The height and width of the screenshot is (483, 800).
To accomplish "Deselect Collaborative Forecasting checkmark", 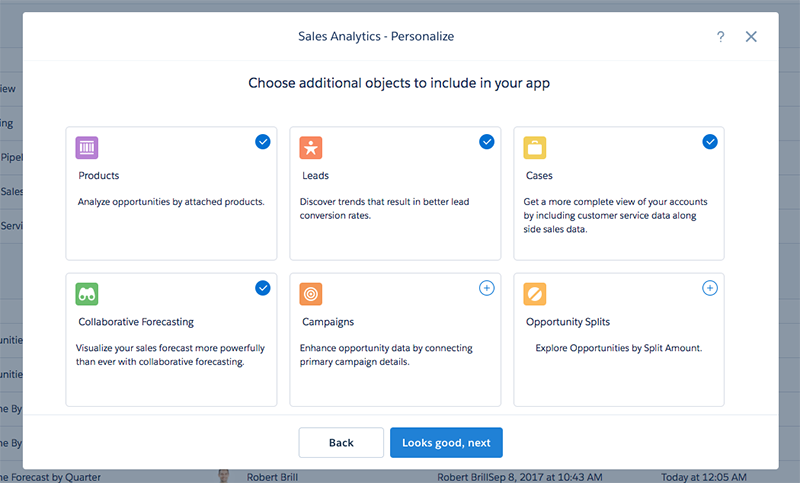I will [263, 288].
